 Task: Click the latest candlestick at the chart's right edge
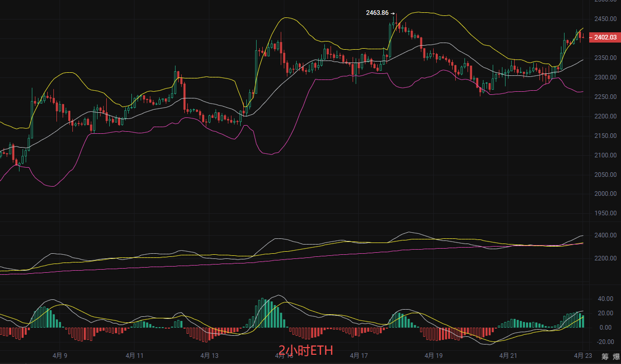[x=583, y=36]
